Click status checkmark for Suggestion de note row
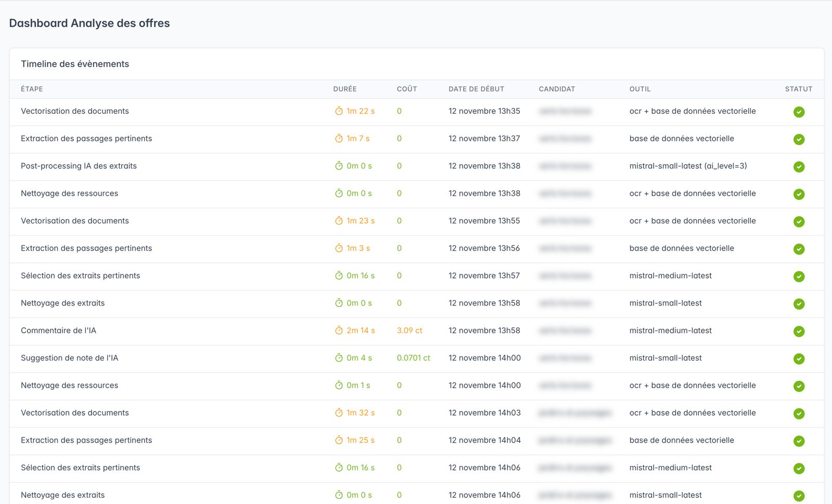 click(x=799, y=359)
